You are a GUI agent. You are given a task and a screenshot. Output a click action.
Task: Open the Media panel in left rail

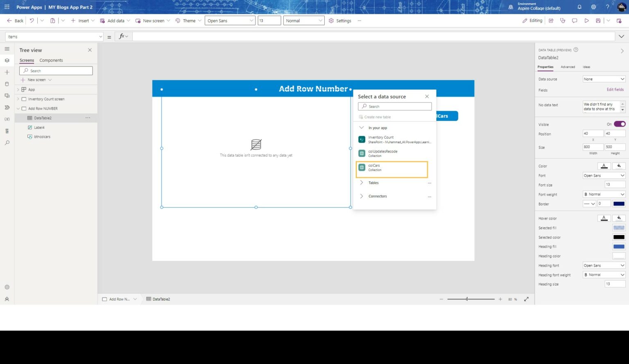coord(7,96)
